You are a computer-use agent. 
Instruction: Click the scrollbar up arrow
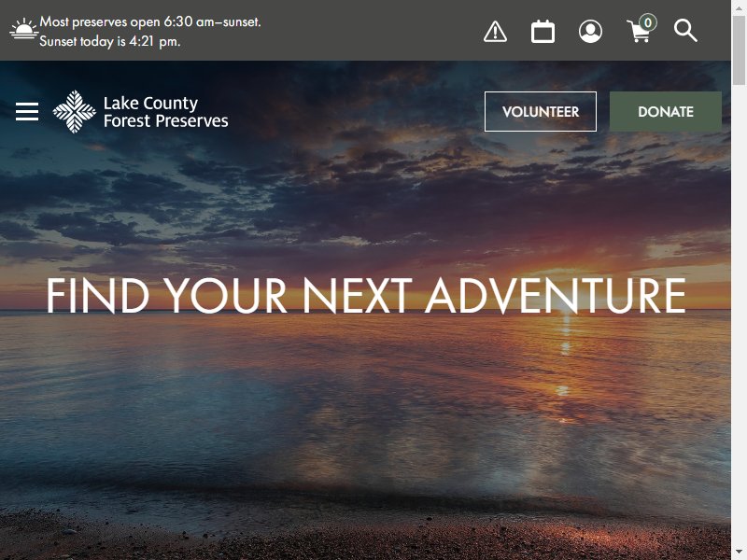[739, 7]
